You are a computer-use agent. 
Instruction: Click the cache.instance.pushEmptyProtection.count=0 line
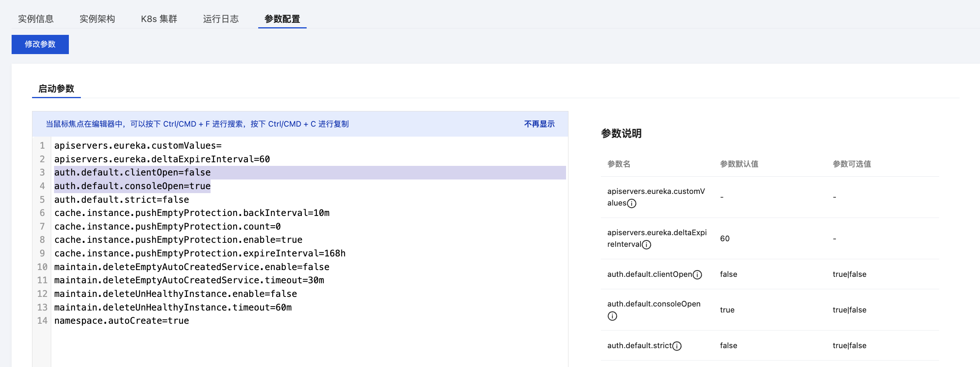pyautogui.click(x=167, y=226)
